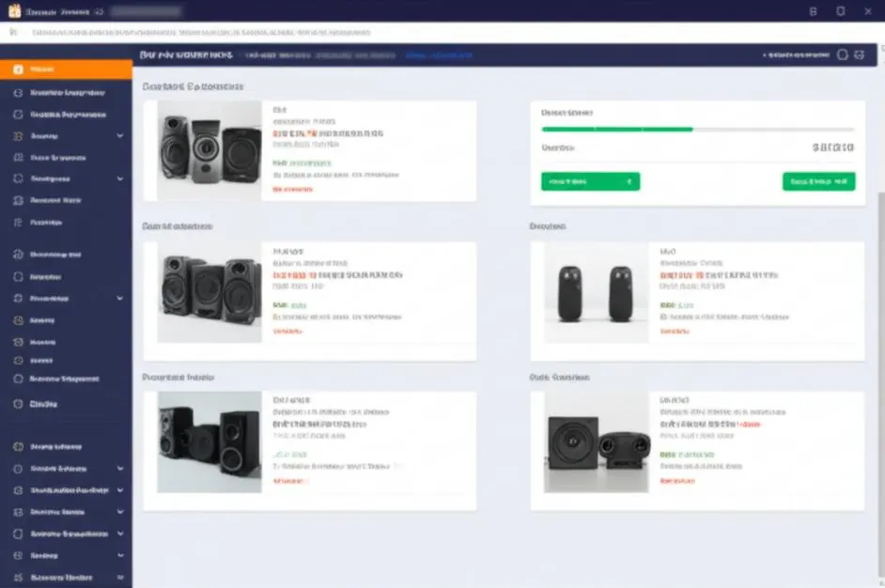The width and height of the screenshot is (885, 588).
Task: Click red link in the top product card
Action: click(292, 190)
